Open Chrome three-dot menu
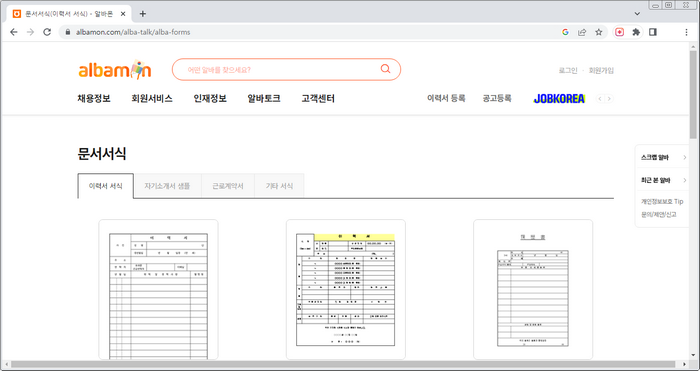700x371 pixels. (687, 32)
